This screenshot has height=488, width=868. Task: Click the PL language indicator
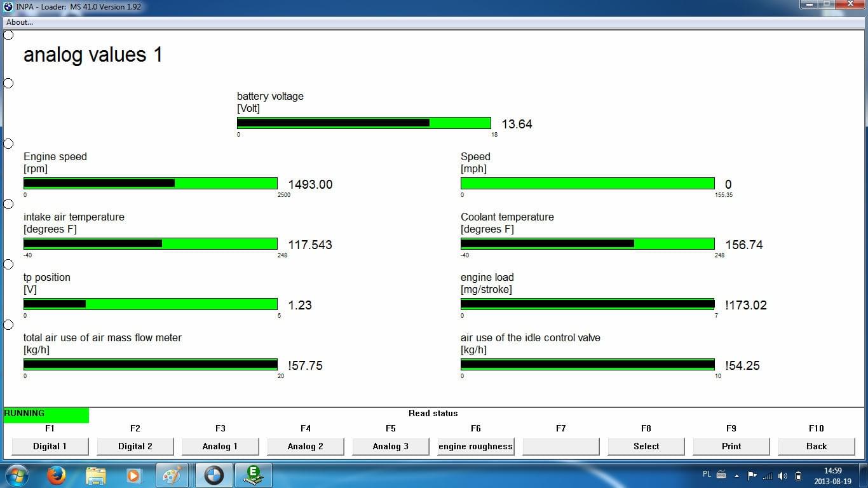[707, 475]
